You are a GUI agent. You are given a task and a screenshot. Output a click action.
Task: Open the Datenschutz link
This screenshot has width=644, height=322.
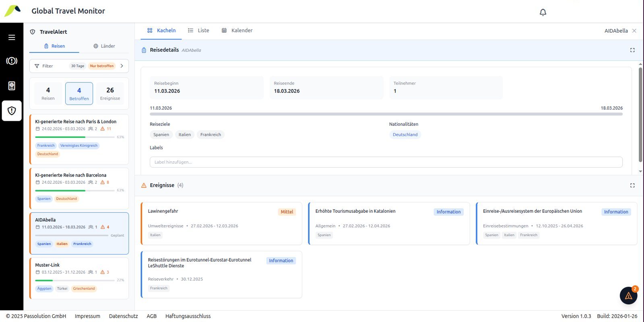[123, 316]
